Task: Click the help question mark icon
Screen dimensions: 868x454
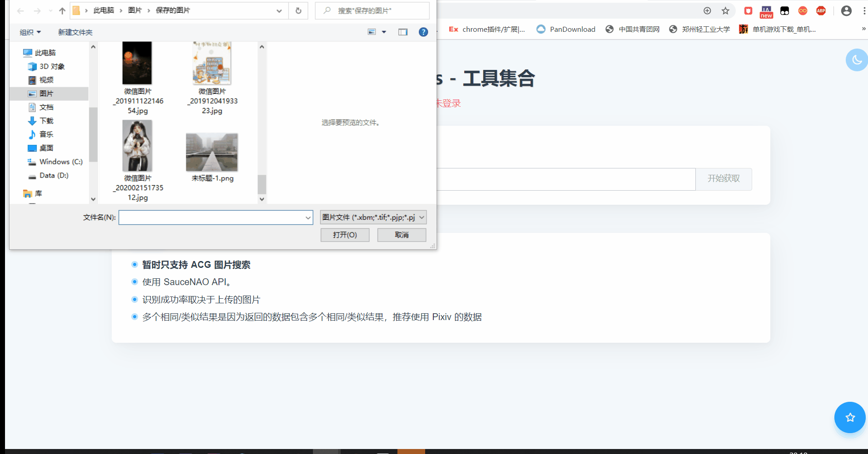Action: (x=423, y=32)
